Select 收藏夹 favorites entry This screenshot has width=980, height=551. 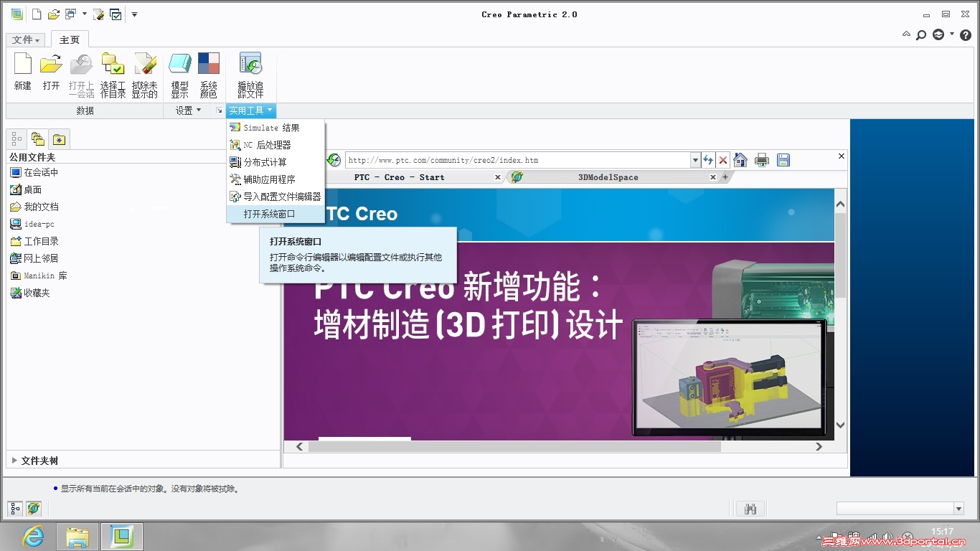point(30,293)
